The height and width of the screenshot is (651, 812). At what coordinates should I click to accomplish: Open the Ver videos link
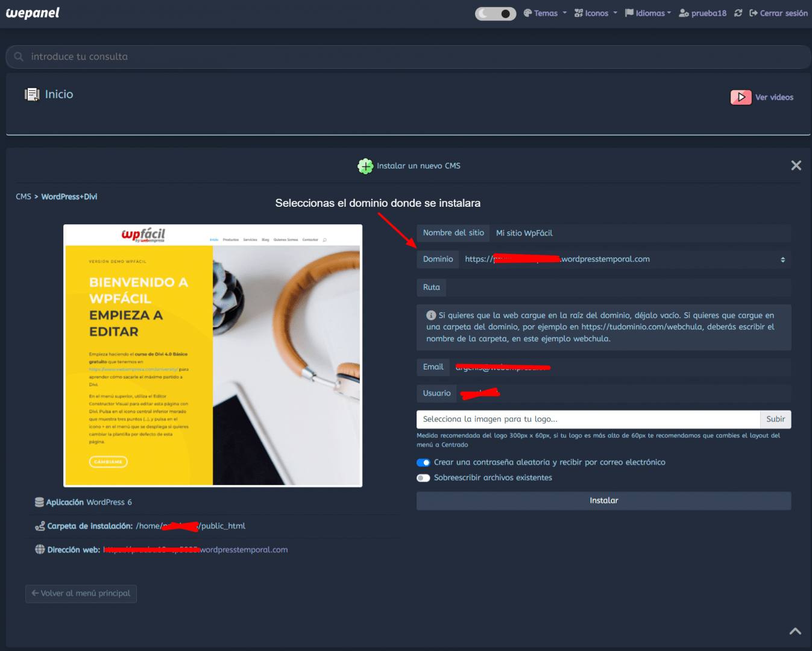774,97
